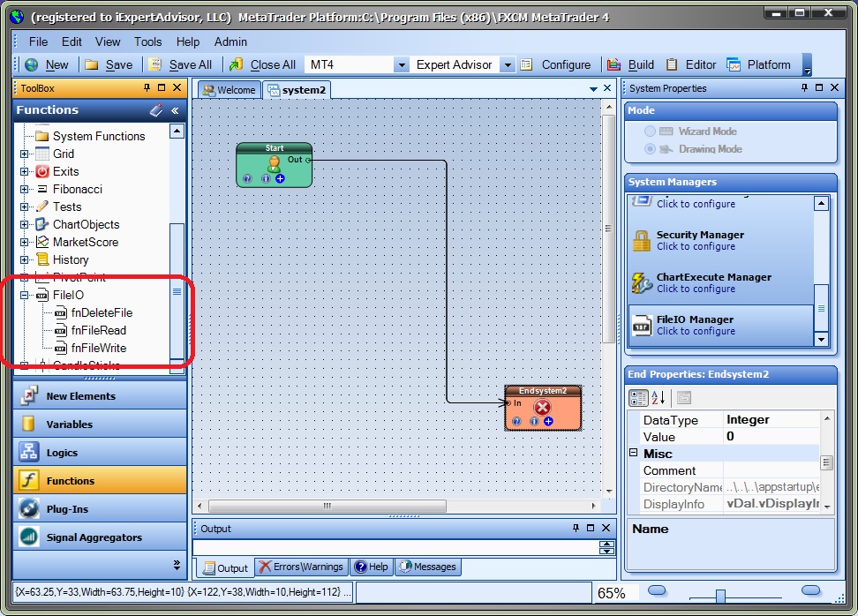The height and width of the screenshot is (616, 858).
Task: Collapse the ToolBox with the double chevron
Action: (x=175, y=110)
